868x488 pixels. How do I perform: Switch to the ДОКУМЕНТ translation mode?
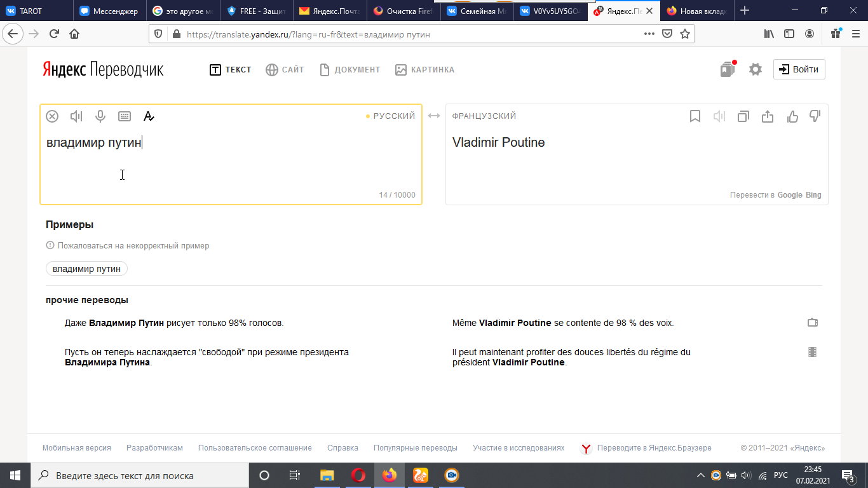(x=350, y=70)
